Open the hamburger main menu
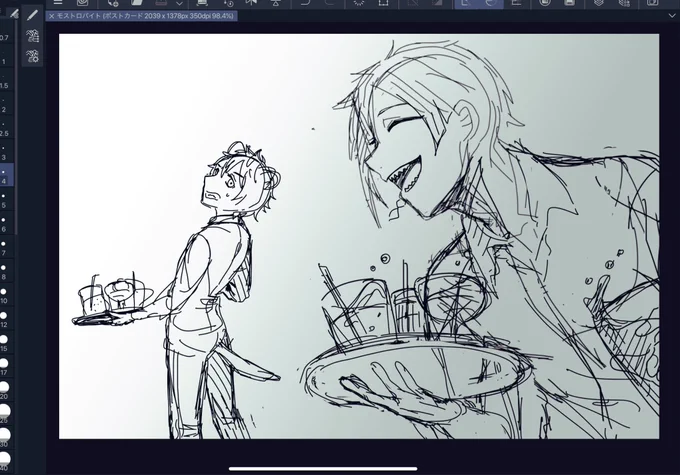This screenshot has height=475, width=680. tap(58, 3)
